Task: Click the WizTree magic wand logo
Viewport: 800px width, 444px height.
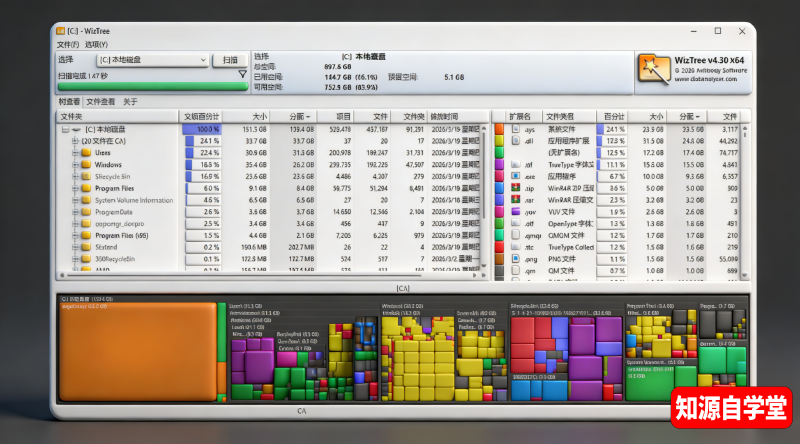Action: point(654,69)
